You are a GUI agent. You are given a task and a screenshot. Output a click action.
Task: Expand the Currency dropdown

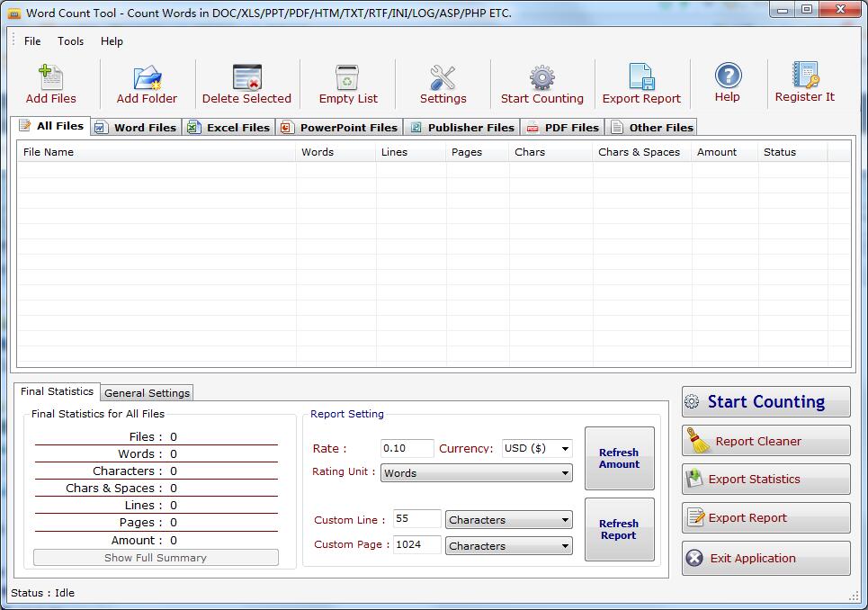[564, 448]
